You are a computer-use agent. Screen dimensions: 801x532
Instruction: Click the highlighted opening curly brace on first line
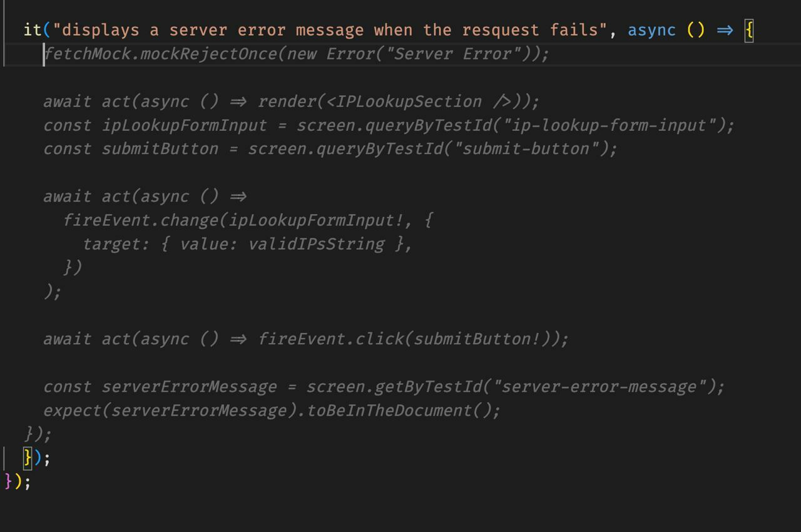pyautogui.click(x=748, y=30)
